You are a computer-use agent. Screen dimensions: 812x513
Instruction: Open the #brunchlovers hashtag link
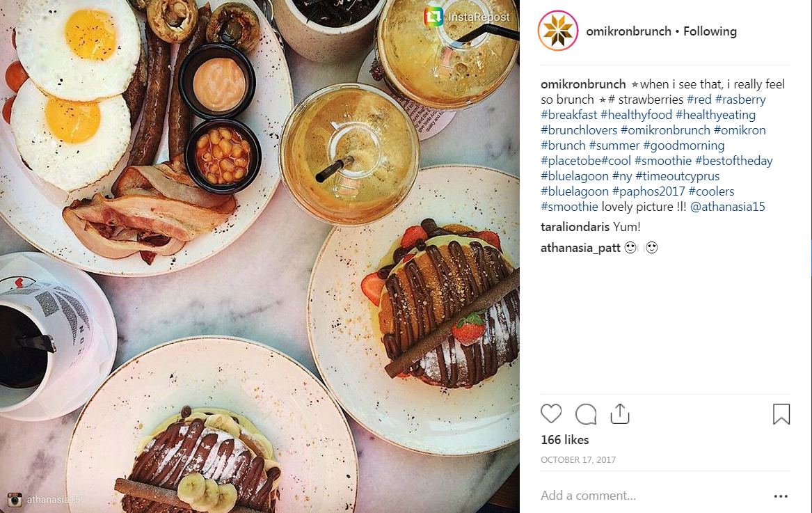tap(579, 130)
